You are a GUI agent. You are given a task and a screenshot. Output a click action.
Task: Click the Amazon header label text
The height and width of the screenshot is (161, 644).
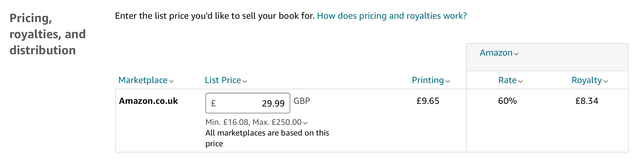point(496,53)
